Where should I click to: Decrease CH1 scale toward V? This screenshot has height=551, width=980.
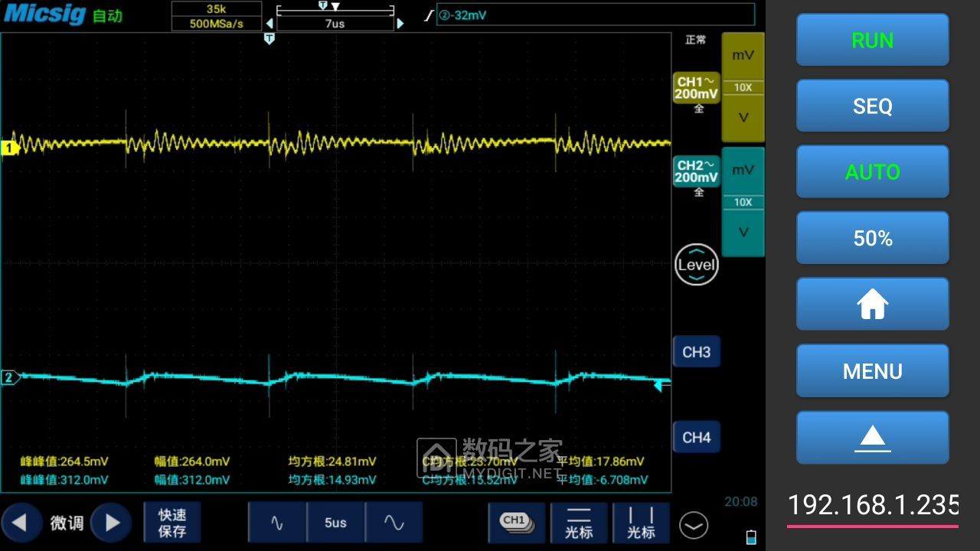[x=743, y=118]
